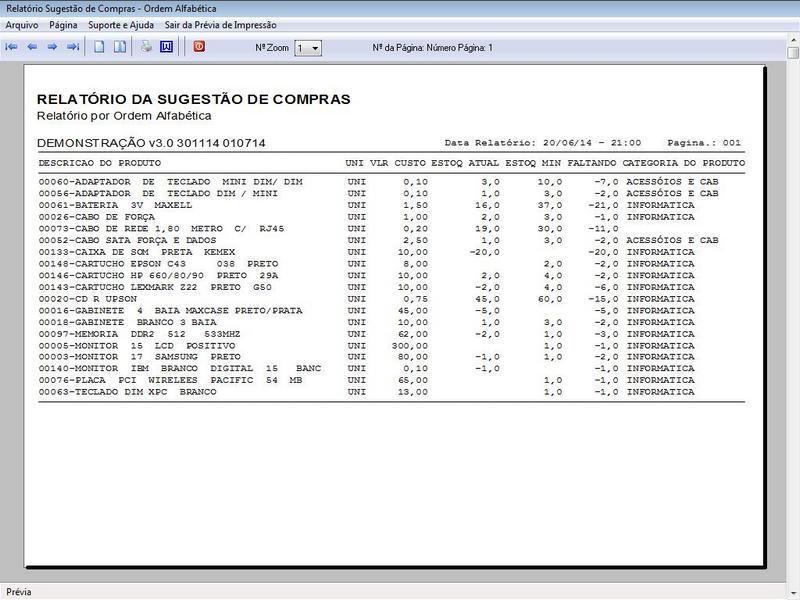Click ESTOQ MIN column header

[533, 163]
